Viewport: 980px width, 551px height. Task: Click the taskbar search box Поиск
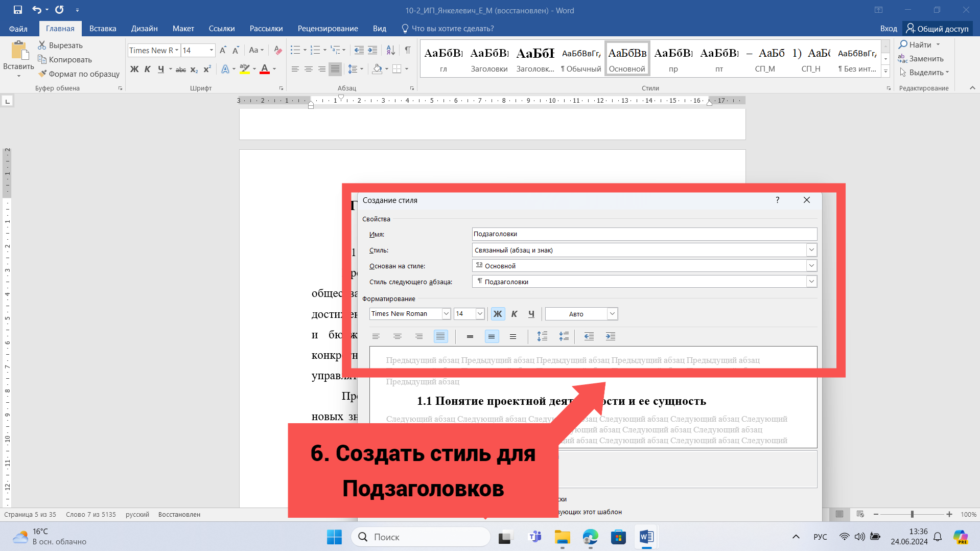click(x=421, y=537)
